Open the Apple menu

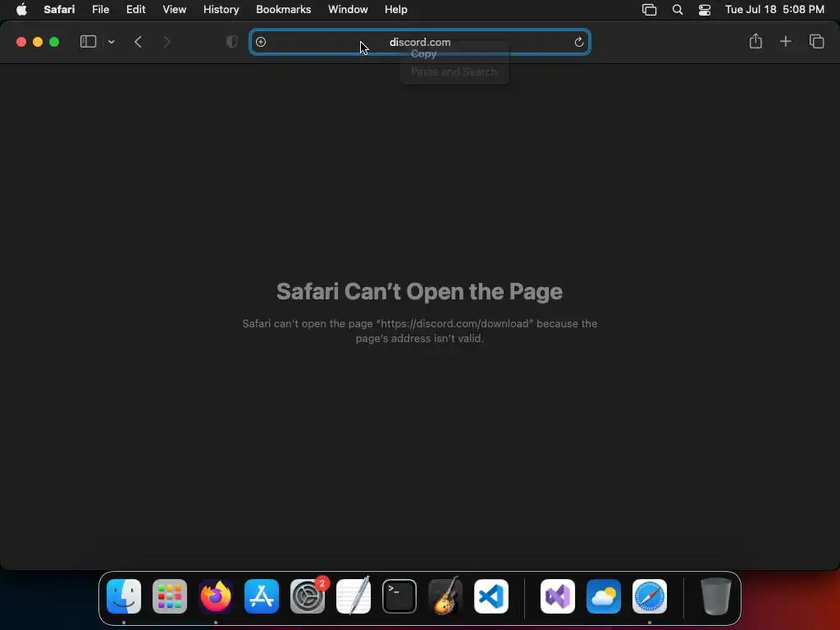21,9
